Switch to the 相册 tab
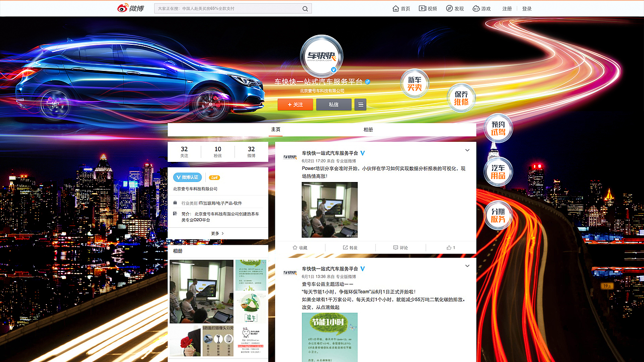The width and height of the screenshot is (644, 362). (368, 130)
